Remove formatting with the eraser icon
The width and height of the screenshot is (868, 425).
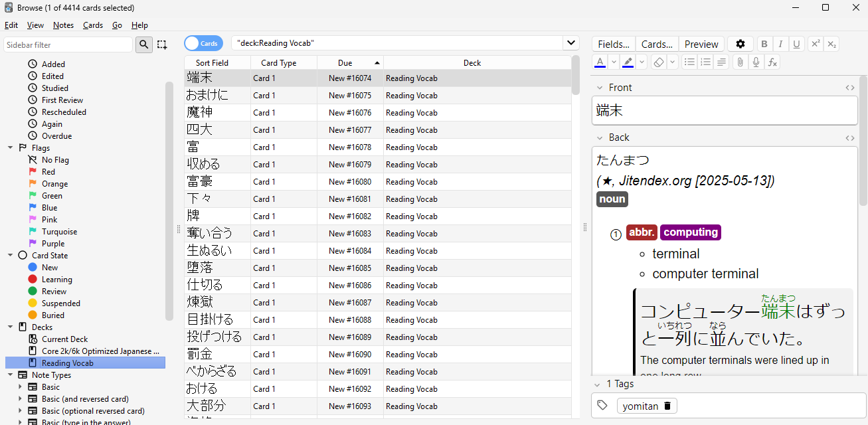658,62
